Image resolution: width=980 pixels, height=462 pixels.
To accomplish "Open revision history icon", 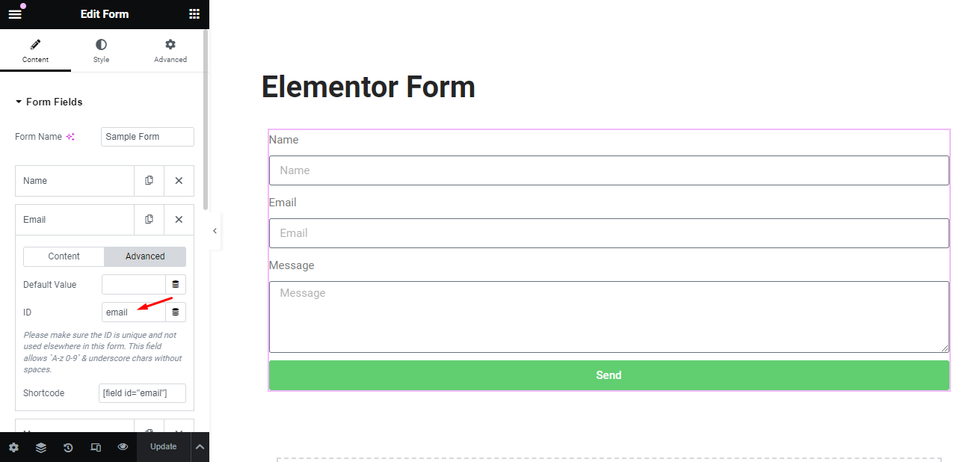I will click(68, 448).
